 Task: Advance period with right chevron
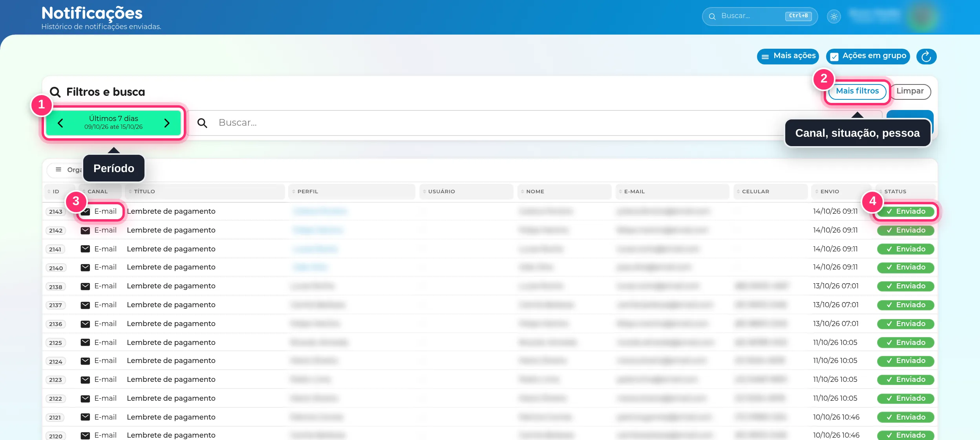pyautogui.click(x=167, y=123)
